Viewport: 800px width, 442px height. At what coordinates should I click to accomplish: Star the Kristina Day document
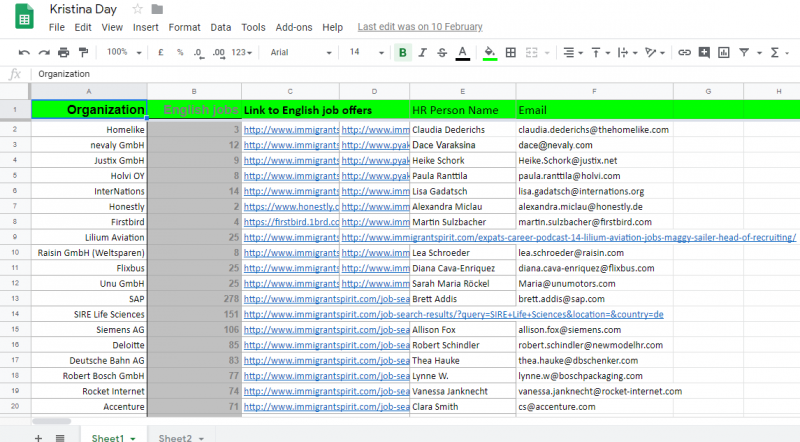tap(137, 9)
